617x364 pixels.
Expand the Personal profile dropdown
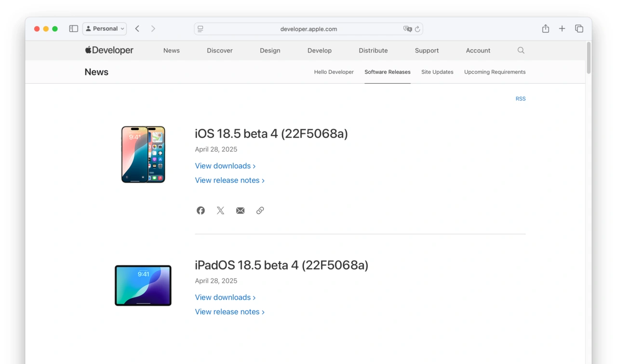pos(105,29)
